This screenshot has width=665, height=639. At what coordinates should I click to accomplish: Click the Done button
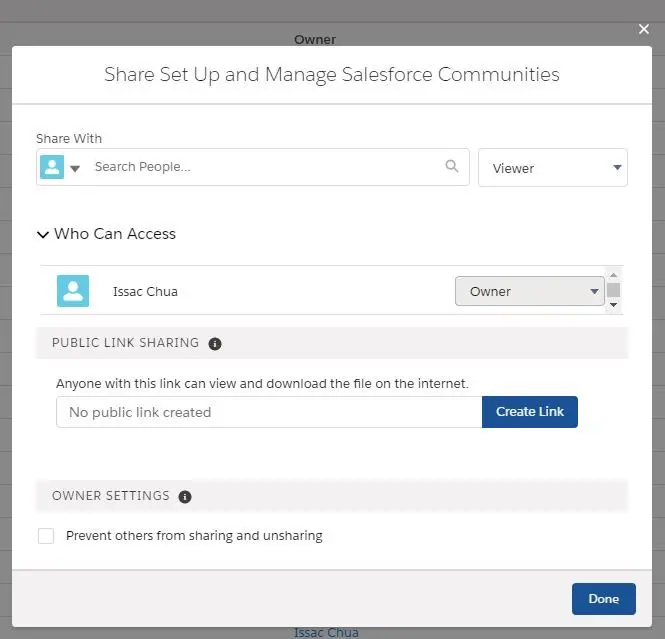(604, 599)
